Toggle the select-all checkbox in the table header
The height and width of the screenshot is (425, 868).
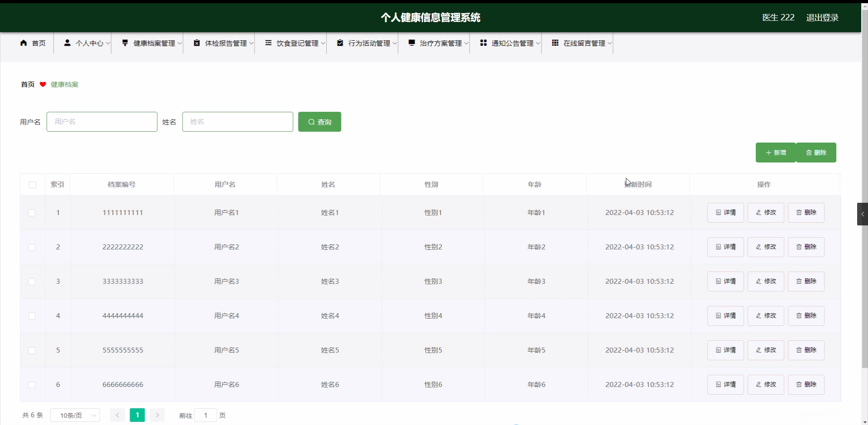33,185
